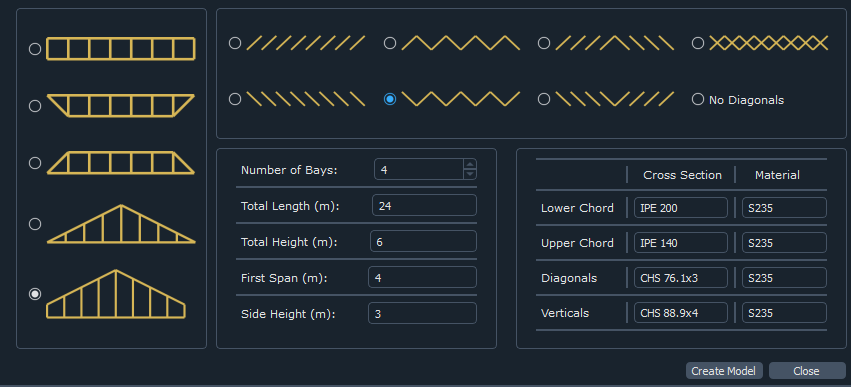This screenshot has width=851, height=387.
Task: Choose diagonals rising to center peak pattern
Action: 615,43
